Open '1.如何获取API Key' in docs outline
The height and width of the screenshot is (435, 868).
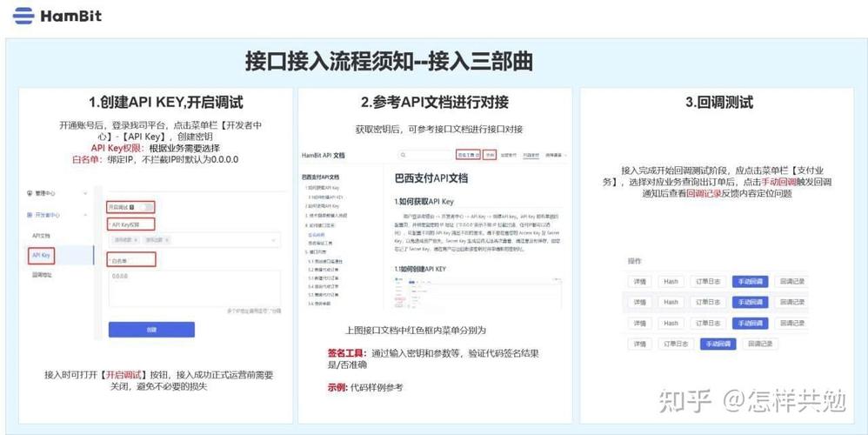[322, 188]
